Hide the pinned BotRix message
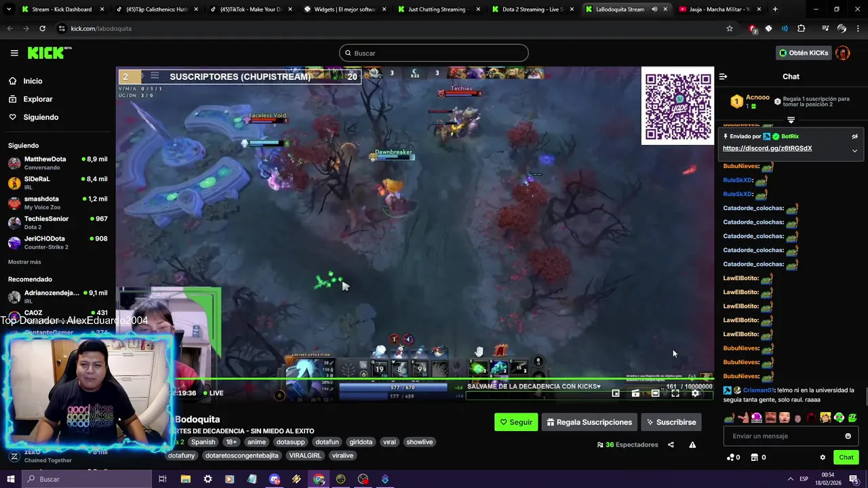 (x=854, y=136)
